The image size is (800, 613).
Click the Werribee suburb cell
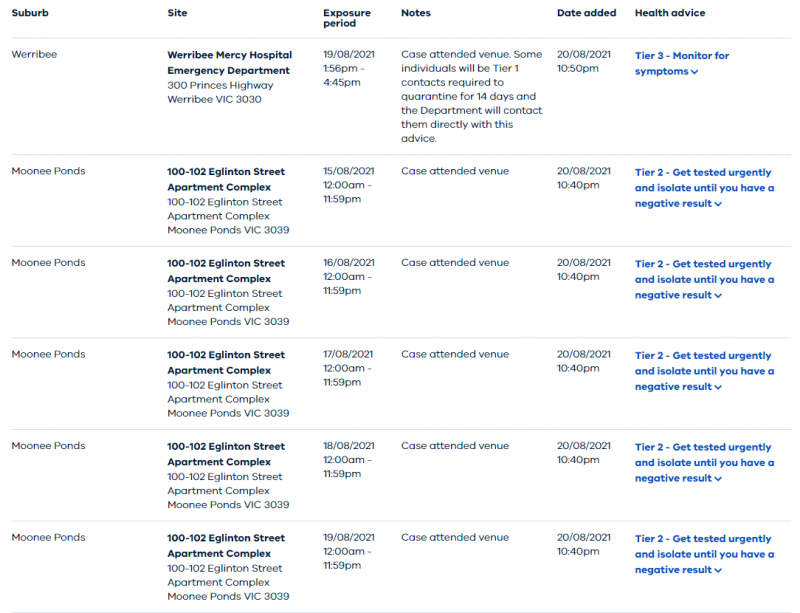click(34, 55)
